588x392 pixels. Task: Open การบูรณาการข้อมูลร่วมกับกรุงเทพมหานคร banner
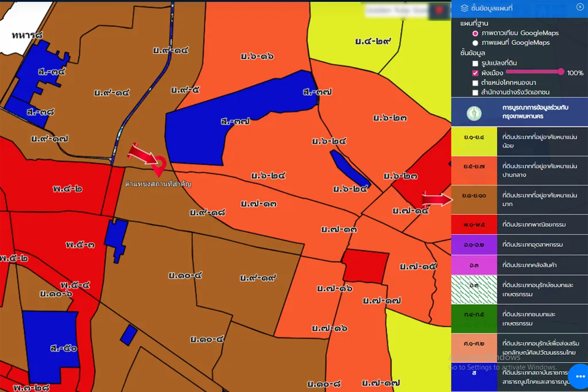pyautogui.click(x=519, y=112)
